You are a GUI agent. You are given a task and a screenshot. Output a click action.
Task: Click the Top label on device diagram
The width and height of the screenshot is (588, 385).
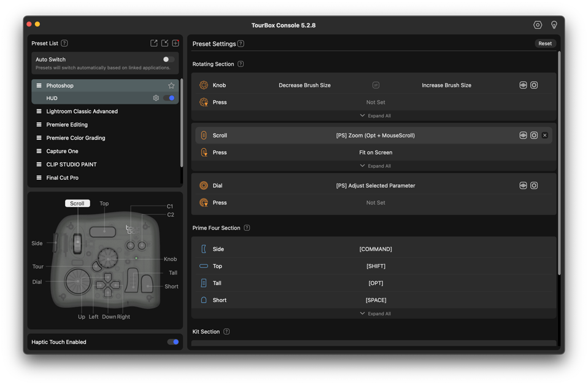(x=104, y=203)
